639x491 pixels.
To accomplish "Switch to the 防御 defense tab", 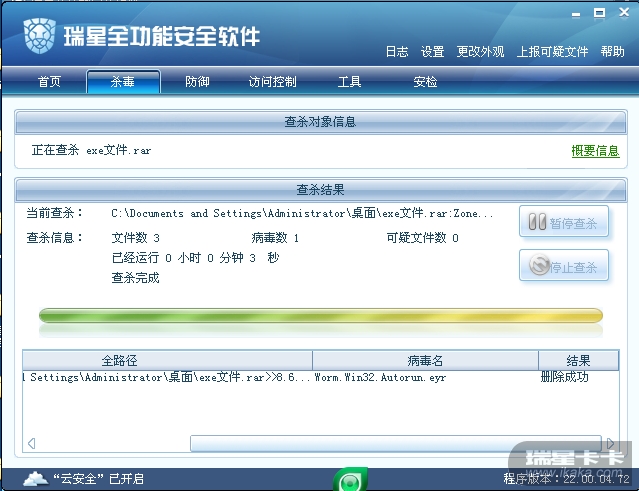I will (x=197, y=82).
